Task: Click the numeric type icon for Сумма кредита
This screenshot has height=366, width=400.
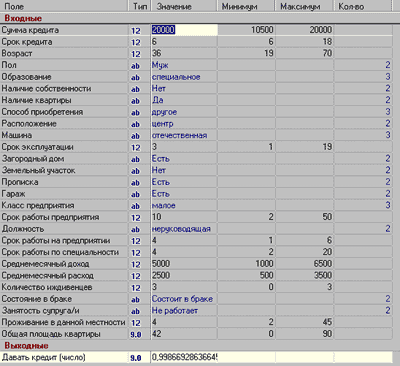Action: [x=136, y=31]
